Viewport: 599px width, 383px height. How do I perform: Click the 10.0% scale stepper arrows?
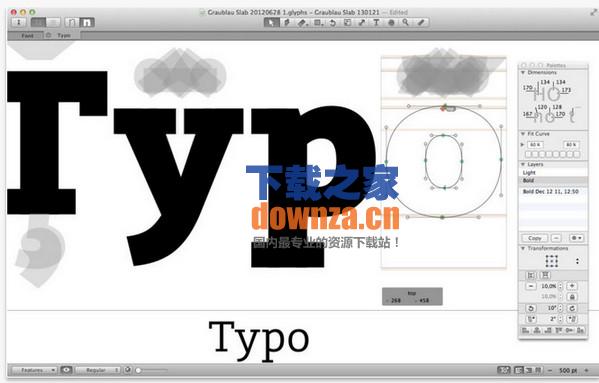point(560,286)
